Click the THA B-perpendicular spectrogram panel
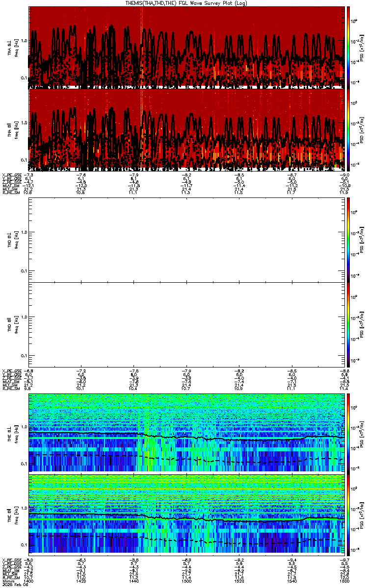The image size is (368, 588). tap(186, 47)
